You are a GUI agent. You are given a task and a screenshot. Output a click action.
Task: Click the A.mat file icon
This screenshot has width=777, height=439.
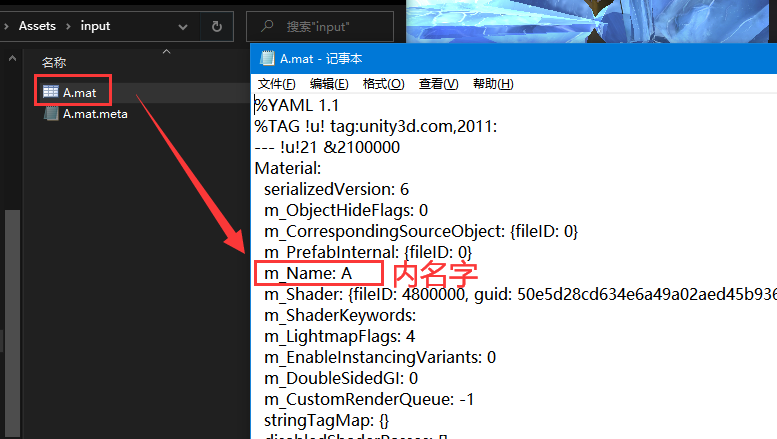coord(51,92)
